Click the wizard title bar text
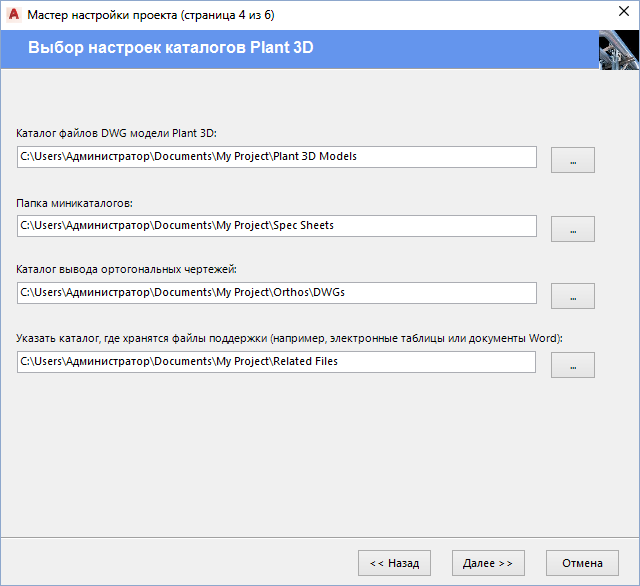The height and width of the screenshot is (586, 640). click(x=151, y=15)
